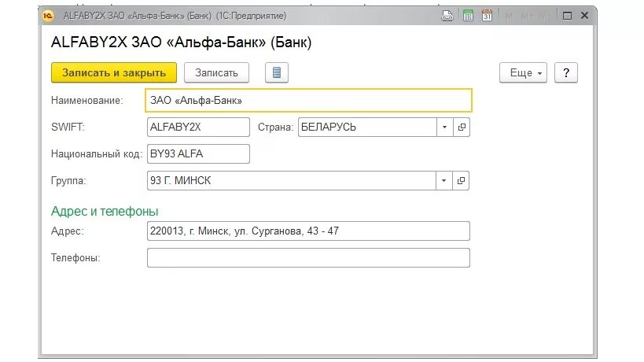Open the Страна item form icon
This screenshot has width=644, height=362.
tap(462, 127)
